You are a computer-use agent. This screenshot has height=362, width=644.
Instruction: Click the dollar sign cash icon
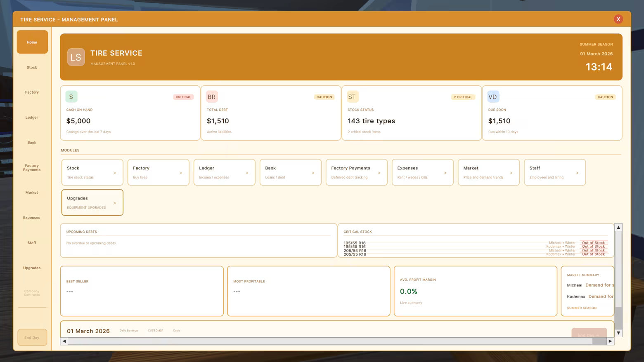coord(71,96)
